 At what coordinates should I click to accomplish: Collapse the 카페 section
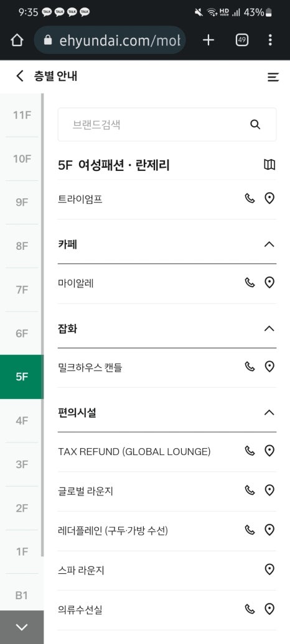pyautogui.click(x=269, y=244)
